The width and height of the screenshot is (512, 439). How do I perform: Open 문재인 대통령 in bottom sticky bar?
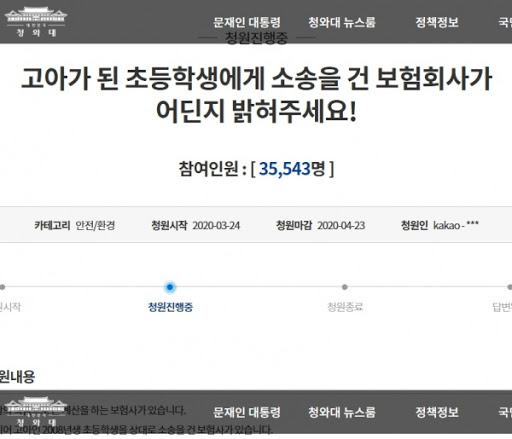tap(247, 412)
